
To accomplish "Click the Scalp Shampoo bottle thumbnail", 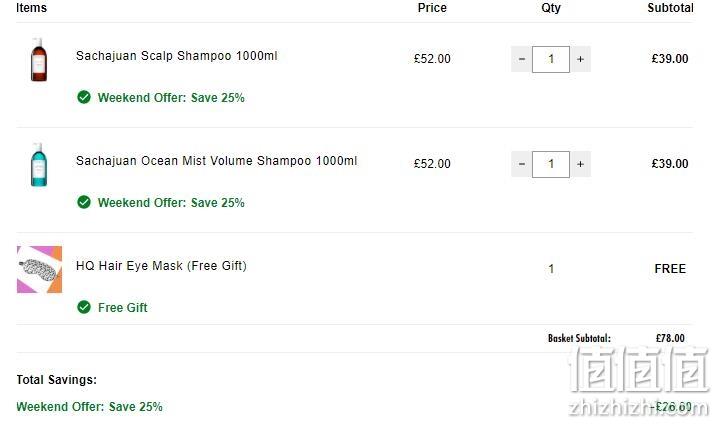I will (39, 60).
